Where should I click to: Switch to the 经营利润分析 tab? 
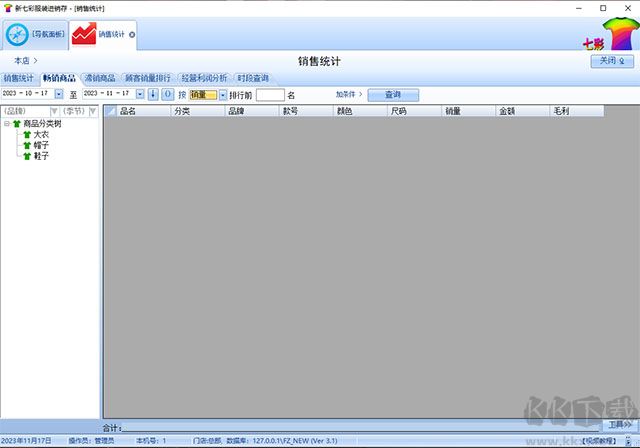[204, 78]
